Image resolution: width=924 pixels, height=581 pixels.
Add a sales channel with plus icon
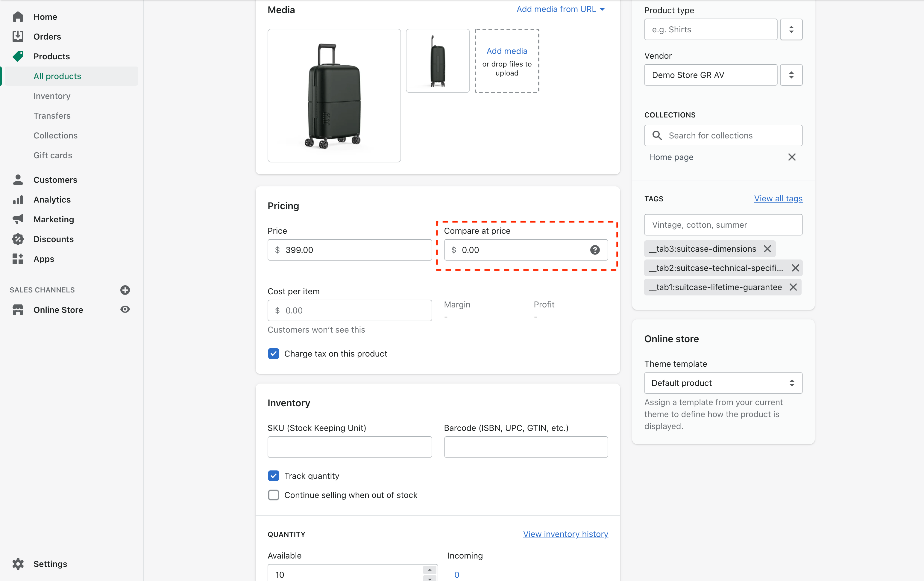[x=125, y=290]
